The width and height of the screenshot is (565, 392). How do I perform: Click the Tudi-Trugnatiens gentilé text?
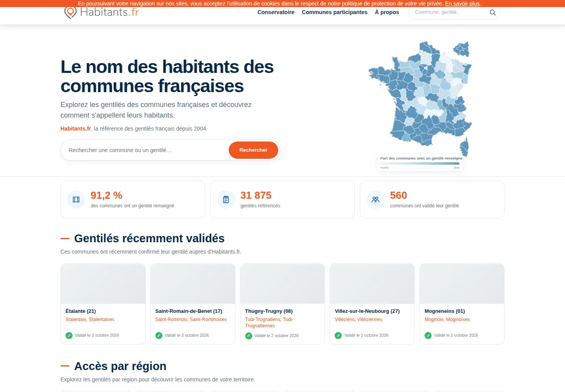click(269, 323)
